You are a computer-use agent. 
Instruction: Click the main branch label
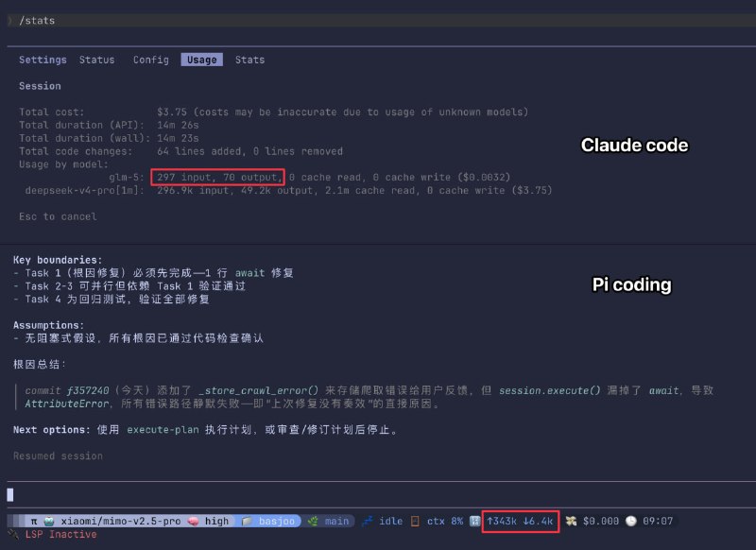[x=336, y=521]
